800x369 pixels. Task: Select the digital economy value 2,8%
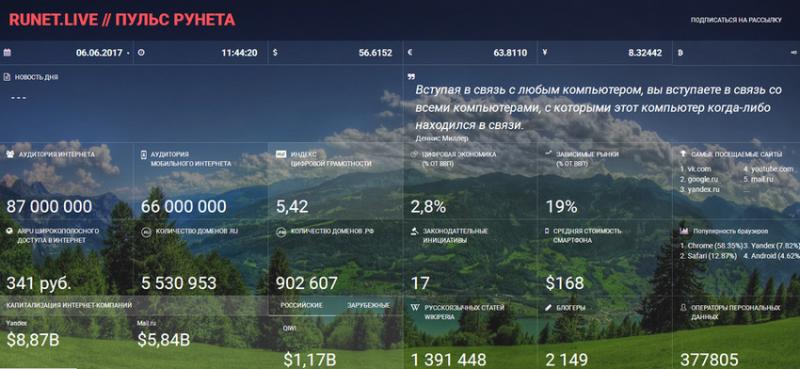point(429,207)
